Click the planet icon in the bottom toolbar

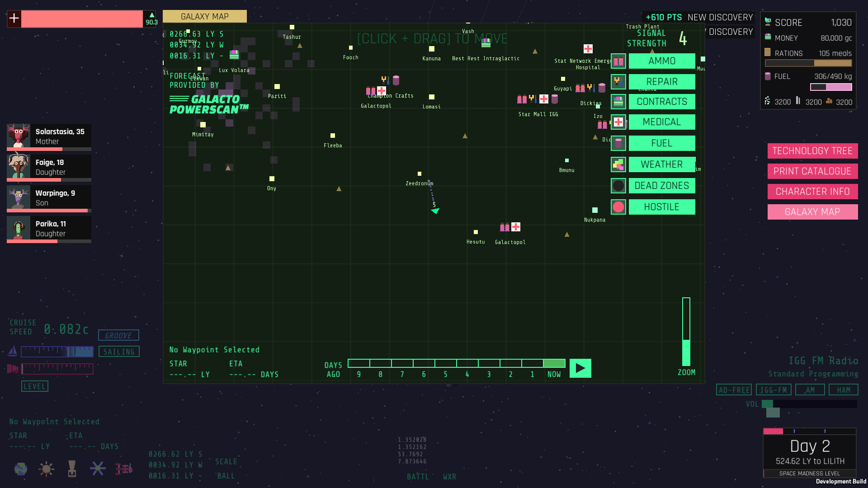tap(20, 469)
